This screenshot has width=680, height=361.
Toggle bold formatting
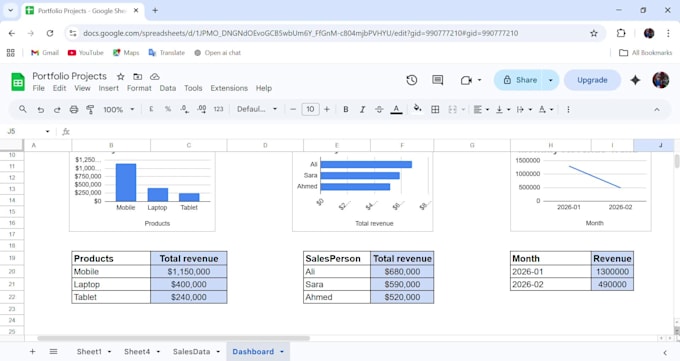(346, 109)
